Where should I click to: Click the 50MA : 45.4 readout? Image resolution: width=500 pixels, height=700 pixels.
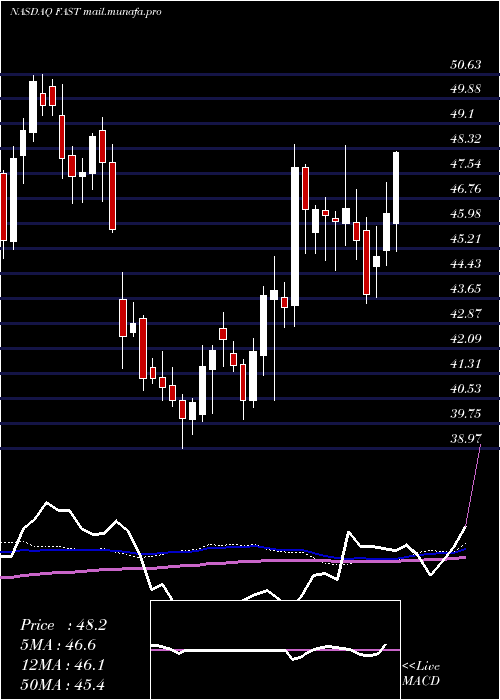pyautogui.click(x=63, y=684)
